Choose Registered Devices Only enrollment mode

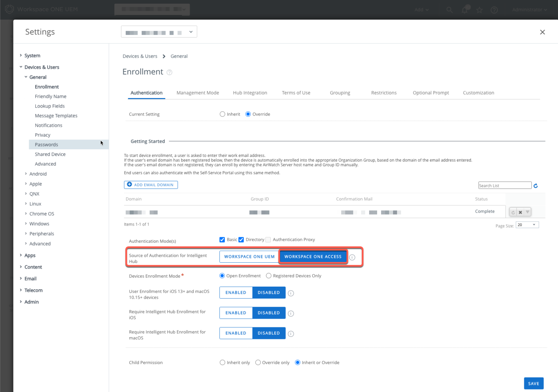tap(268, 276)
